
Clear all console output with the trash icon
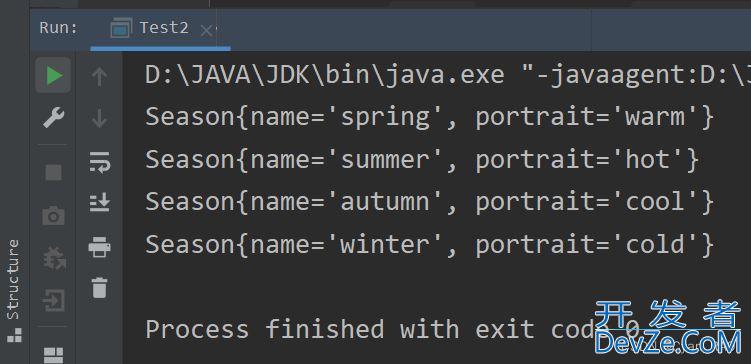[x=100, y=287]
